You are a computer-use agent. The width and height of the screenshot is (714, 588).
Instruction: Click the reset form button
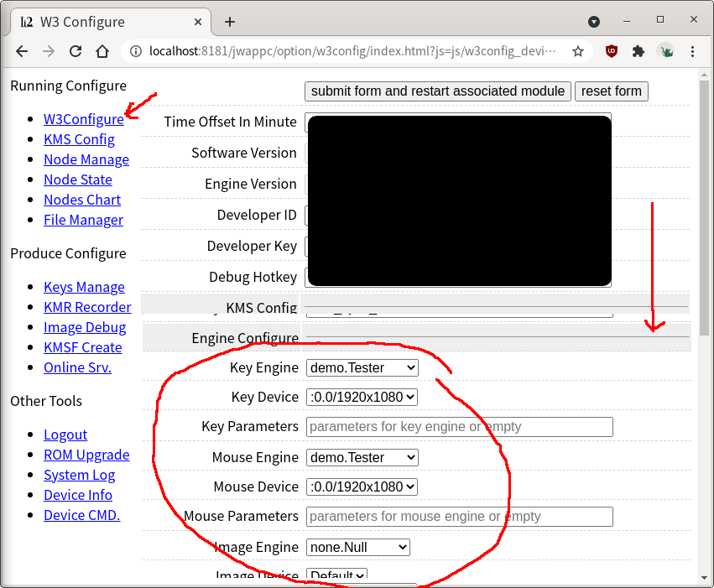612,91
